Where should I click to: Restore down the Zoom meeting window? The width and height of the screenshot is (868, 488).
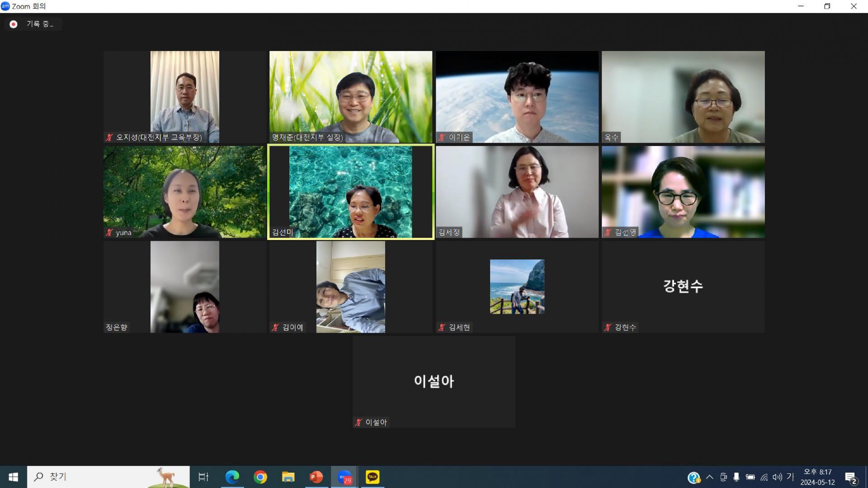[x=827, y=6]
